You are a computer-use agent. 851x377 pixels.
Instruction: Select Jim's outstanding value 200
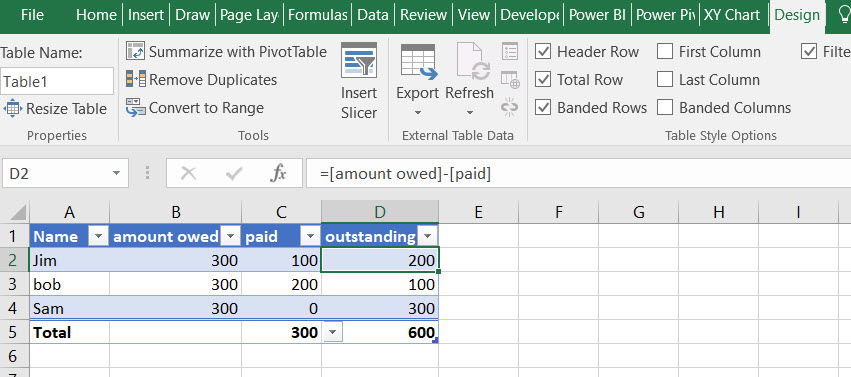tap(380, 260)
